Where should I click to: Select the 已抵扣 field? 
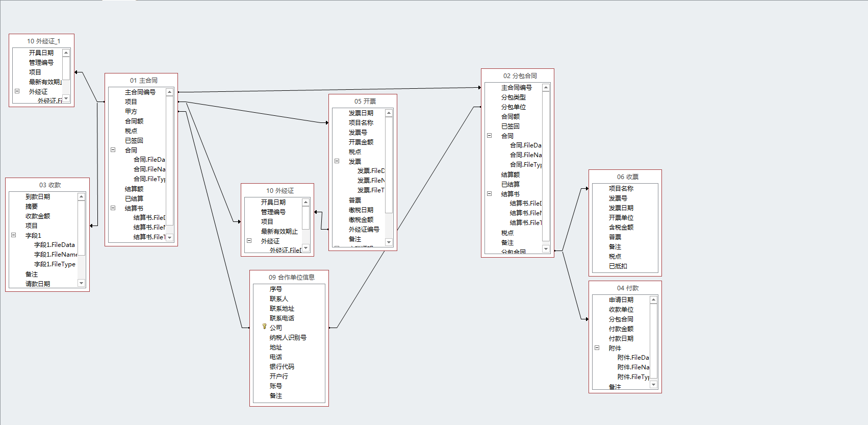click(x=618, y=266)
